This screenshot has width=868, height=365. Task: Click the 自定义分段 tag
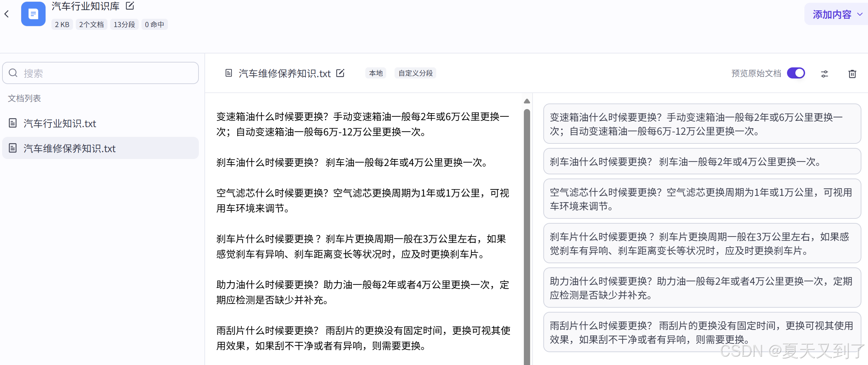pos(415,73)
